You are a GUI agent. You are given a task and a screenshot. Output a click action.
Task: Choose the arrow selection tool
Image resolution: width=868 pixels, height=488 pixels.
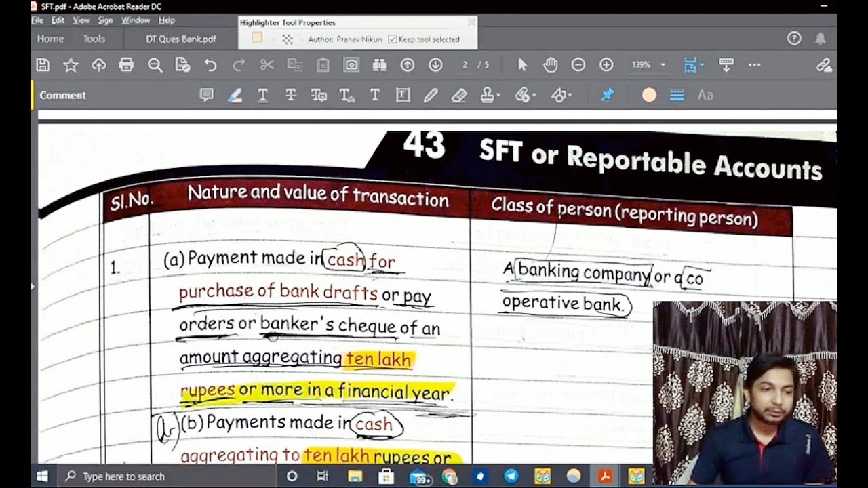pos(522,65)
